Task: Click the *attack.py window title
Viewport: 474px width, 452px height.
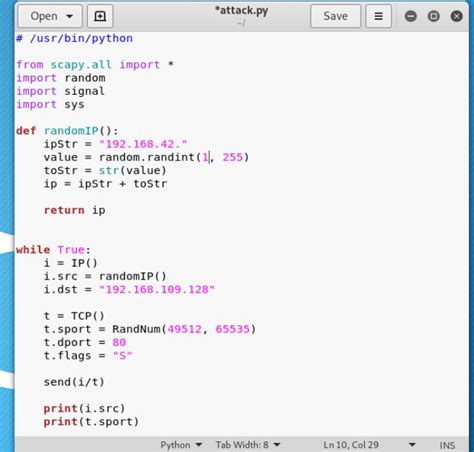Action: click(x=241, y=11)
